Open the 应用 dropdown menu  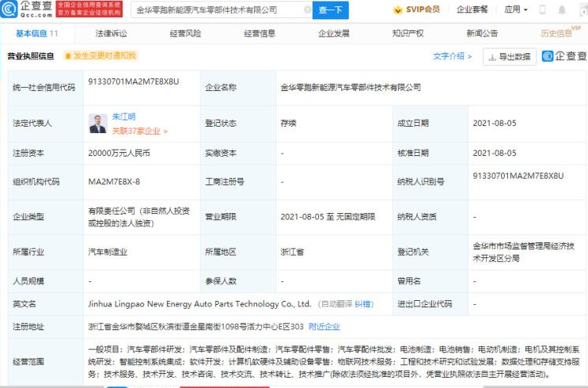pos(515,10)
